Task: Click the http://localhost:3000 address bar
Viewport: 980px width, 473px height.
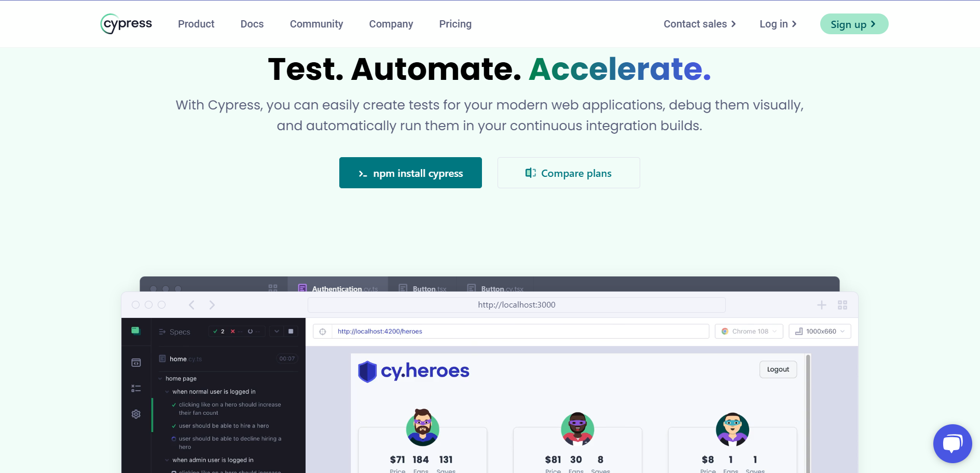Action: coord(517,305)
